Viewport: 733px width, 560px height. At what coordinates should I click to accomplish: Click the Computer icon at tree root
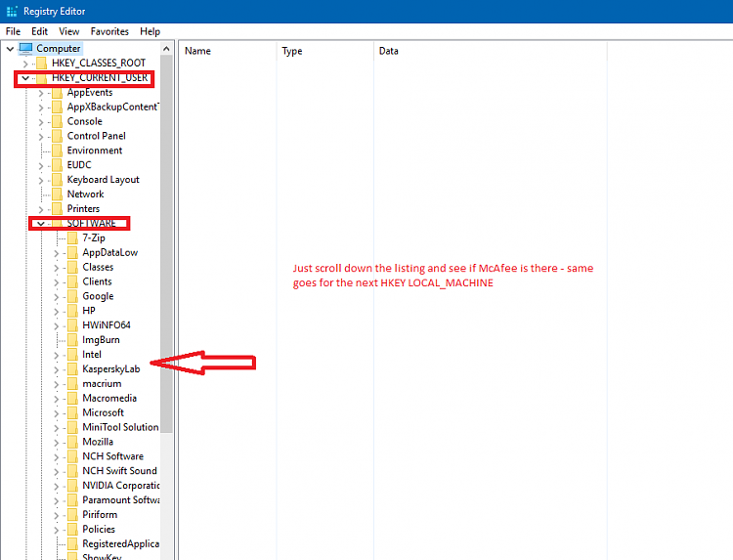click(x=25, y=48)
